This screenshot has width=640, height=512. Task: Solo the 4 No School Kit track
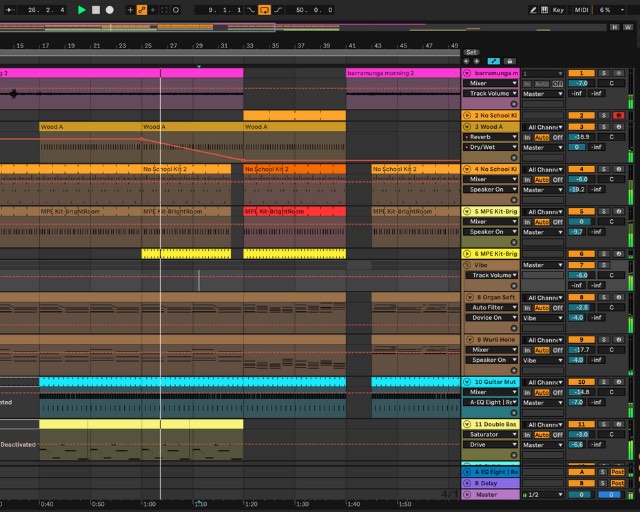coord(605,169)
